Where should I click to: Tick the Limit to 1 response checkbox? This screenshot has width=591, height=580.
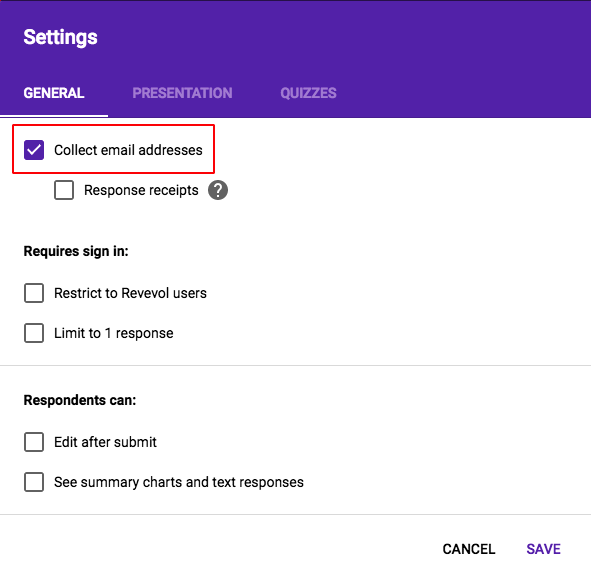click(34, 333)
